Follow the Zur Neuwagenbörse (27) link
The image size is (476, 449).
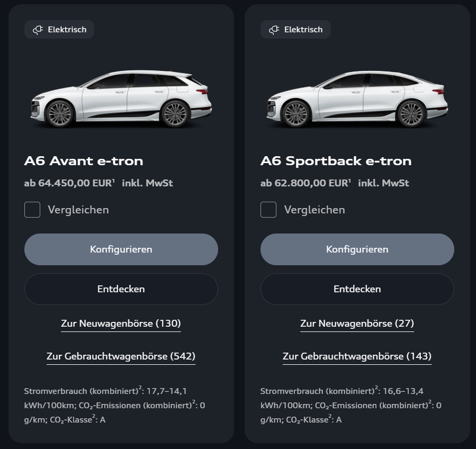357,324
